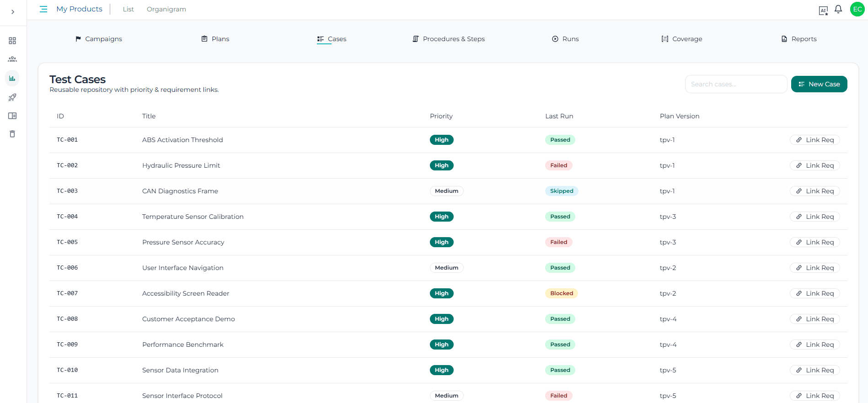Open the Accessibility Screen Reader test case
Image resolution: width=868 pixels, height=403 pixels.
tap(186, 293)
